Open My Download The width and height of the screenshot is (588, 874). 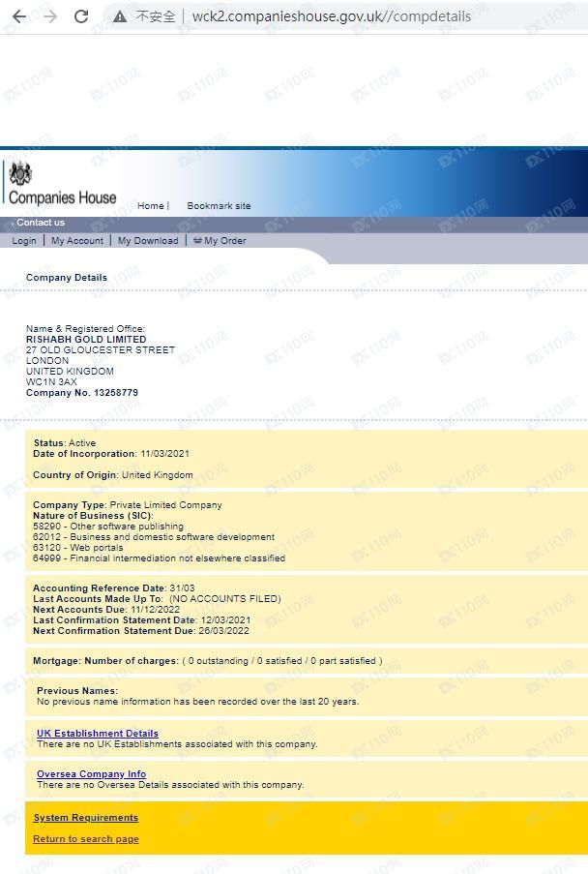tap(148, 241)
